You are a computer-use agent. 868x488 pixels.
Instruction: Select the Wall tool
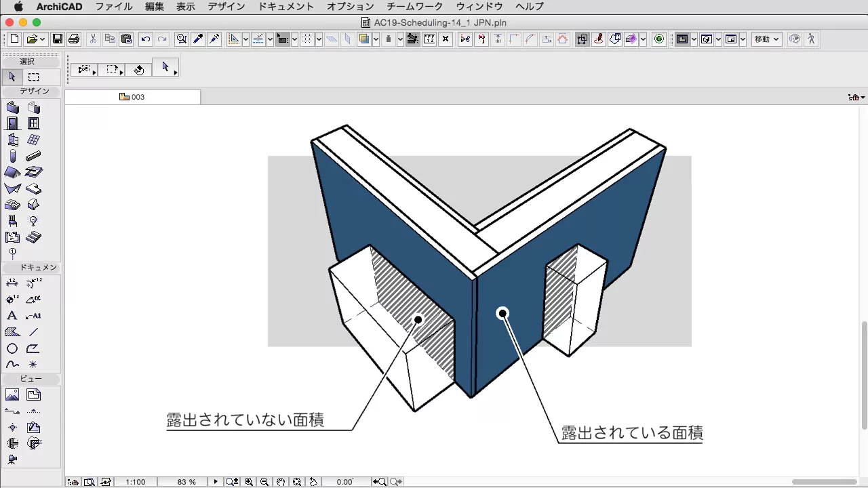(12, 107)
